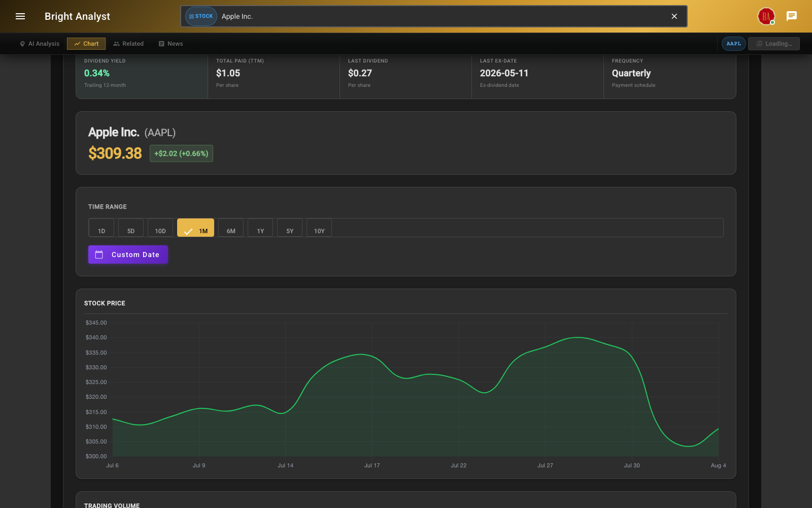The image size is (812, 508).
Task: Click the +$2.02 (+0.66%) change badge
Action: [181, 153]
